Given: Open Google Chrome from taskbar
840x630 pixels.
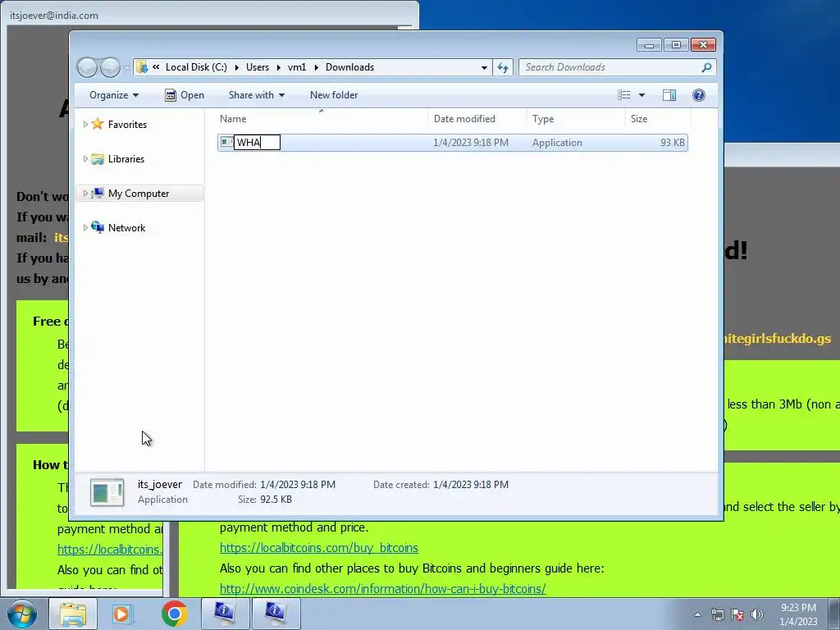Looking at the screenshot, I should (x=174, y=614).
